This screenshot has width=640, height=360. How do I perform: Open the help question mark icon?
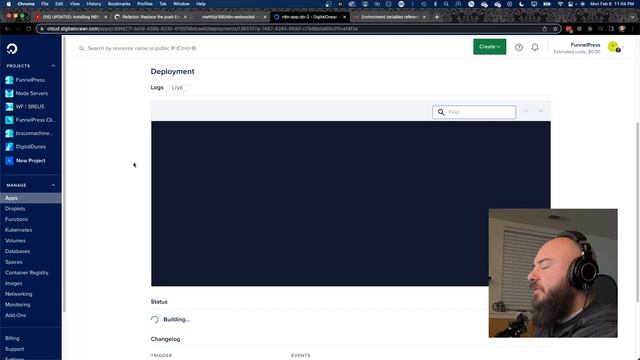(519, 47)
